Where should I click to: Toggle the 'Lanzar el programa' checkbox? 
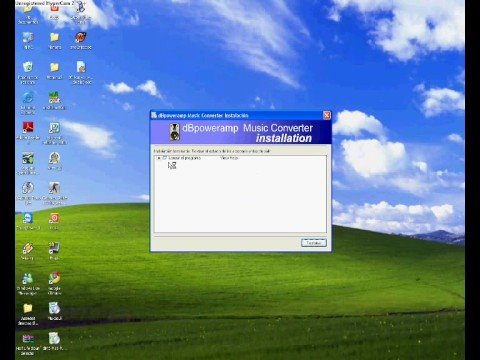coord(164,158)
